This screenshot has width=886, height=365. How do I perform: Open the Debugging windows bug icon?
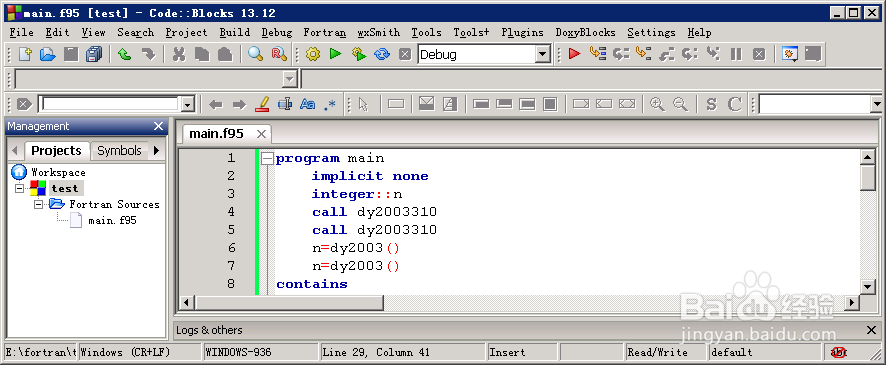(789, 54)
